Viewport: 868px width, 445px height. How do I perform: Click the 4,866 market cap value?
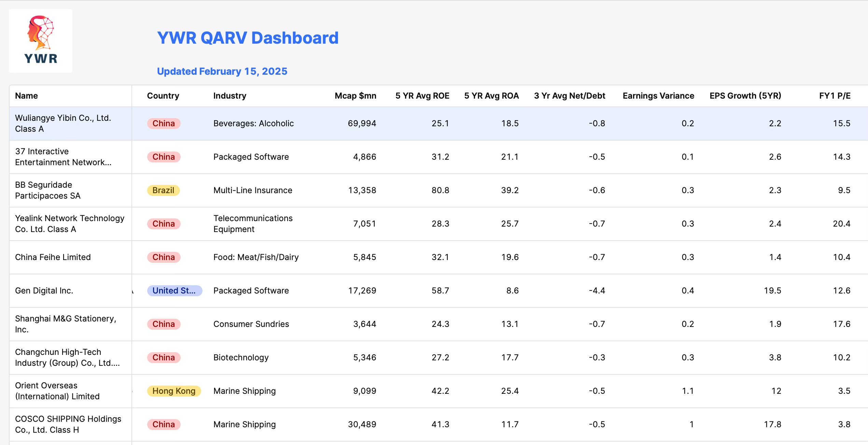click(364, 157)
